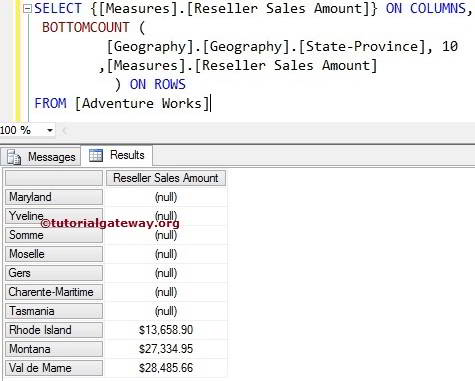Click the blank top-left results header cell

pyautogui.click(x=54, y=178)
